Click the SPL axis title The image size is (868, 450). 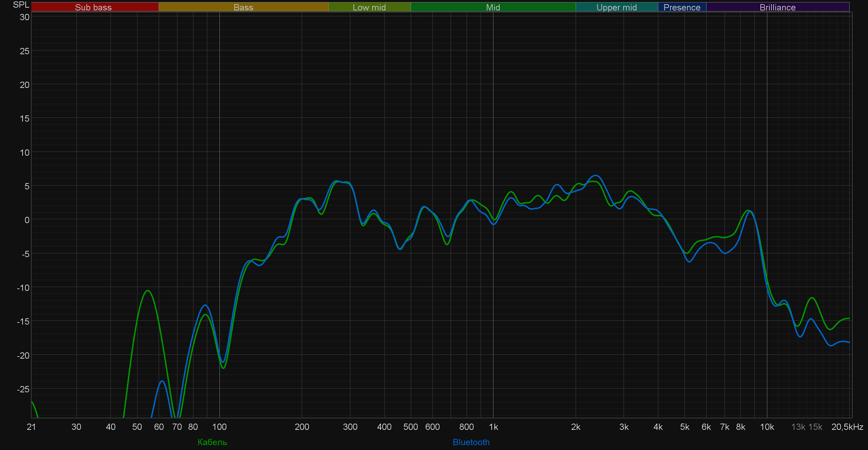click(x=21, y=5)
